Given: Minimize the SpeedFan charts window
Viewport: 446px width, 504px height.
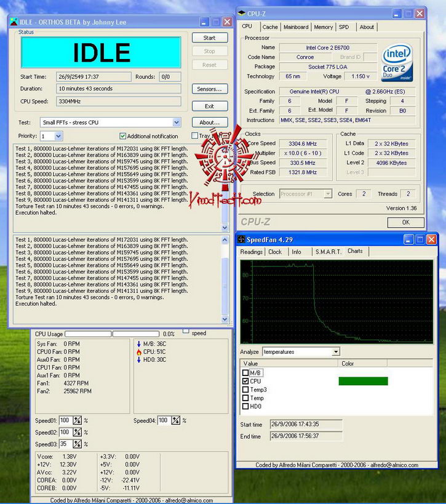Looking at the screenshot, I should 408,239.
